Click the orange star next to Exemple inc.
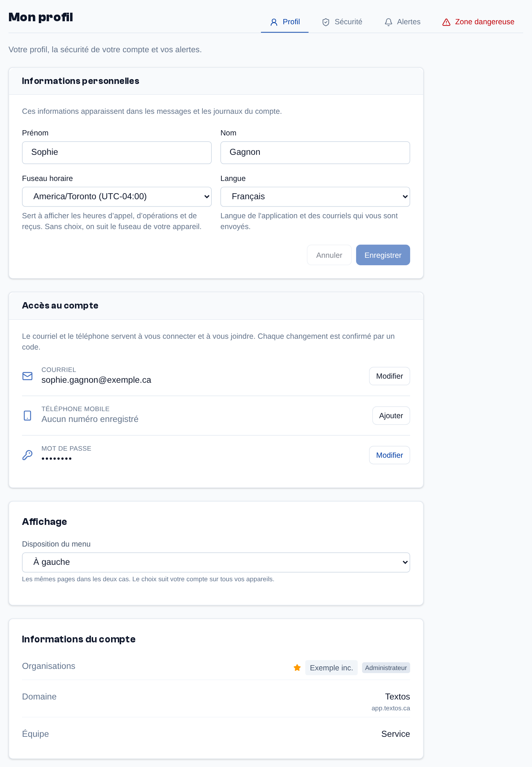The height and width of the screenshot is (767, 532). click(x=297, y=668)
